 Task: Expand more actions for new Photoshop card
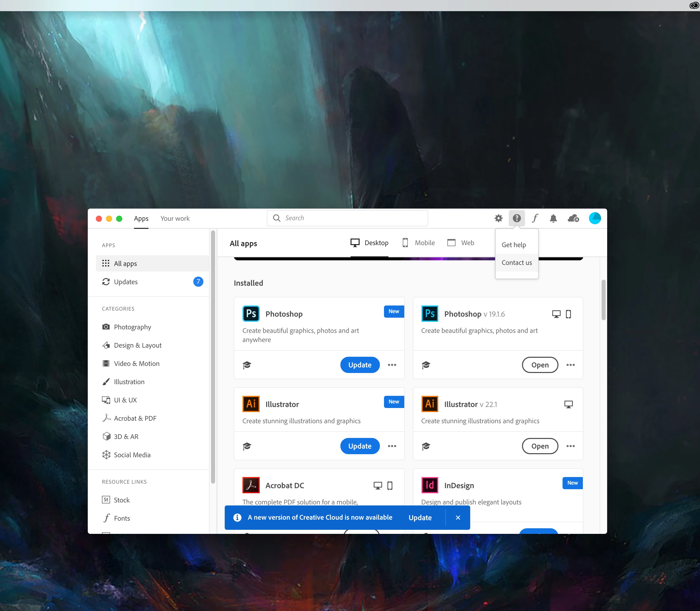[392, 365]
